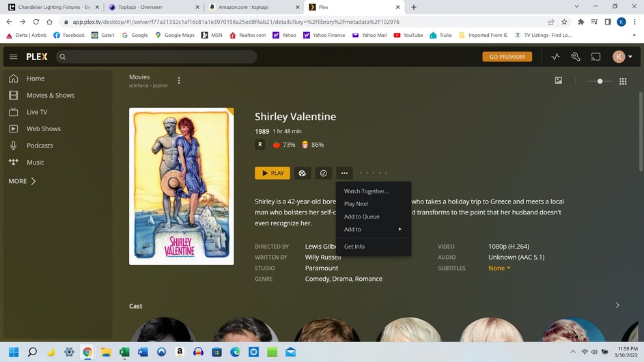The height and width of the screenshot is (362, 644).
Task: Open the Word taskbar icon
Action: [143, 352]
